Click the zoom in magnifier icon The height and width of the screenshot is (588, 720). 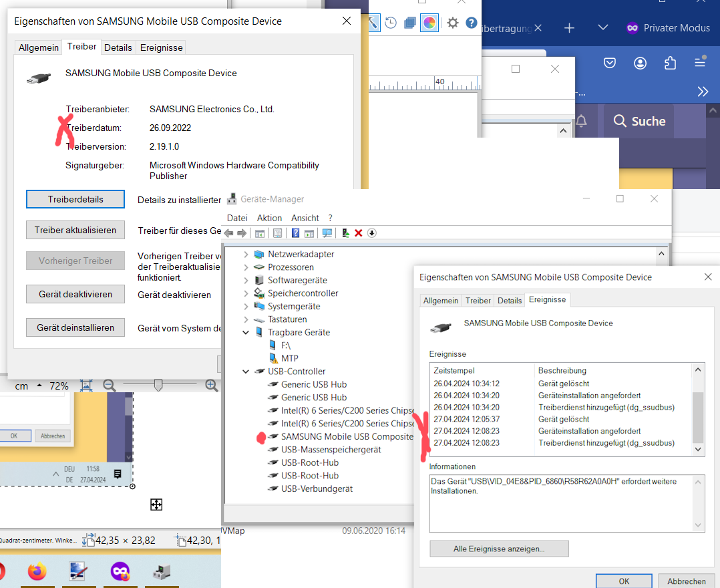pyautogui.click(x=211, y=386)
